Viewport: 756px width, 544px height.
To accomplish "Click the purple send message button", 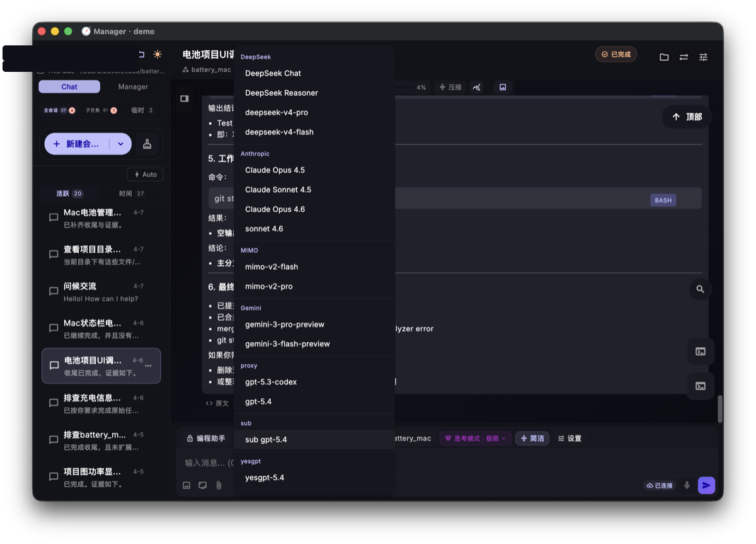I will click(706, 485).
